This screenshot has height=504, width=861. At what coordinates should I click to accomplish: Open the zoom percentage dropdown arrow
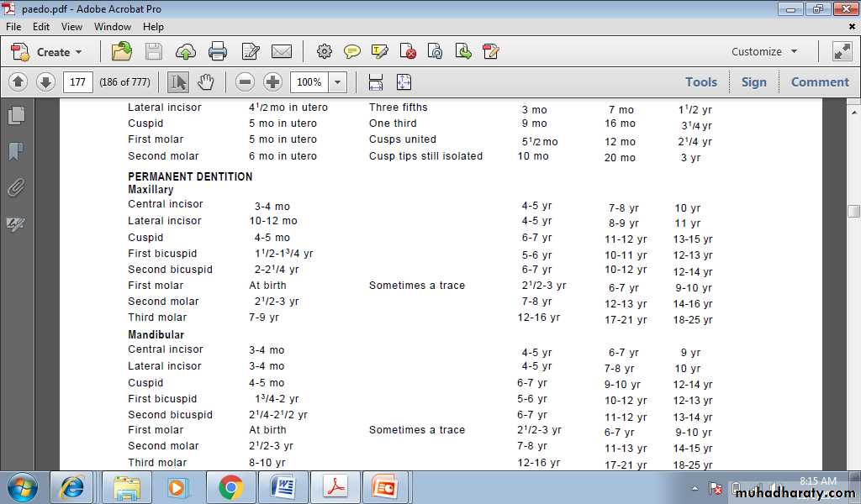pos(338,82)
